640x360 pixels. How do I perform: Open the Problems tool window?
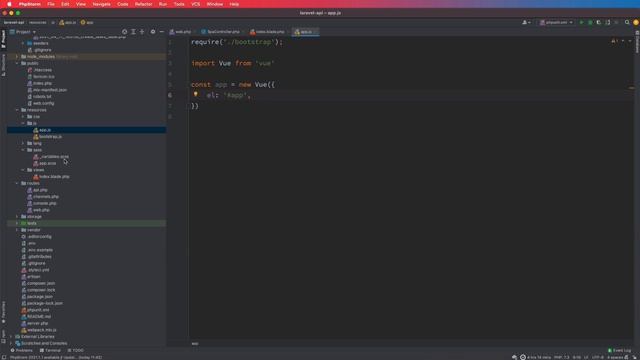point(22,350)
